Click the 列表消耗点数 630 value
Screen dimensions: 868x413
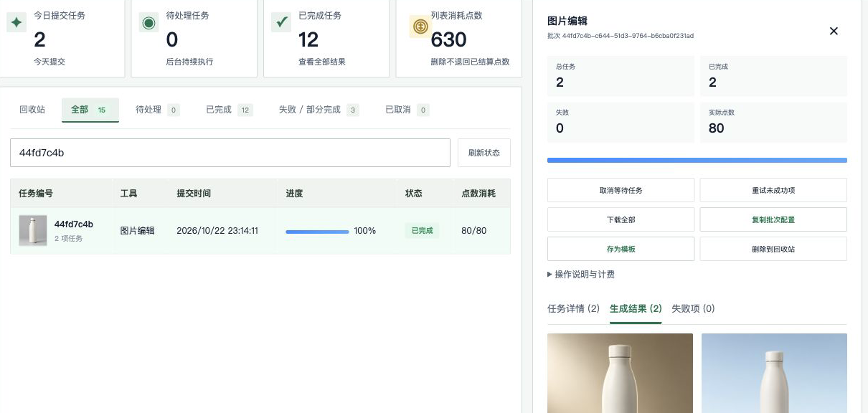coord(449,39)
